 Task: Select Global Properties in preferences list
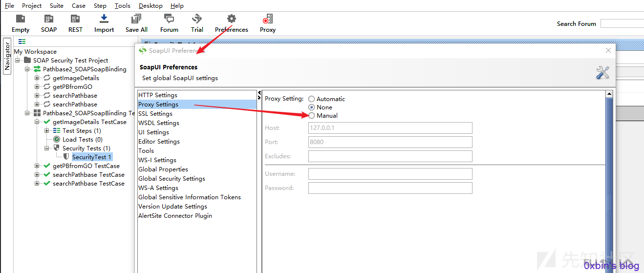click(x=197, y=169)
